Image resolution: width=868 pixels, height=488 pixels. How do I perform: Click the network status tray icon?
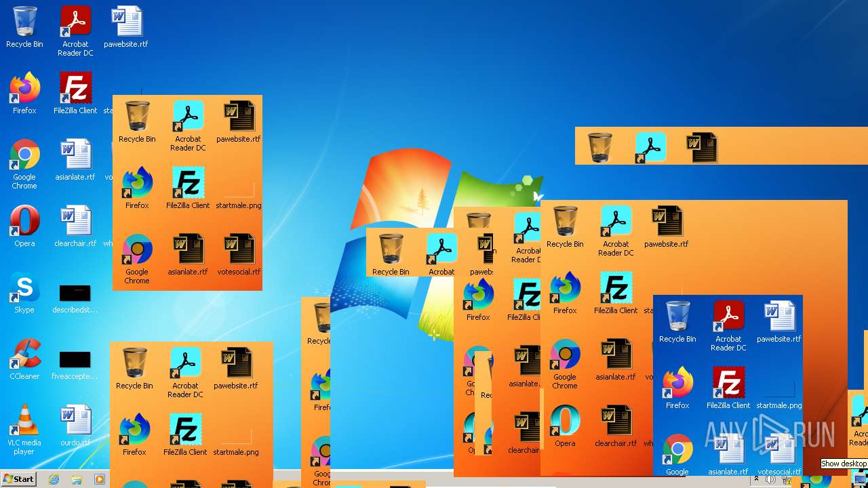pos(788,480)
